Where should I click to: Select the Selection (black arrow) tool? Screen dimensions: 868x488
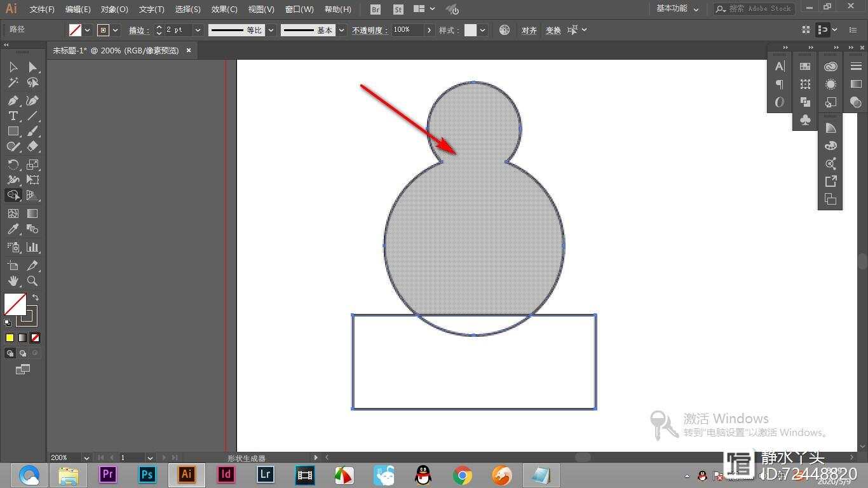13,67
